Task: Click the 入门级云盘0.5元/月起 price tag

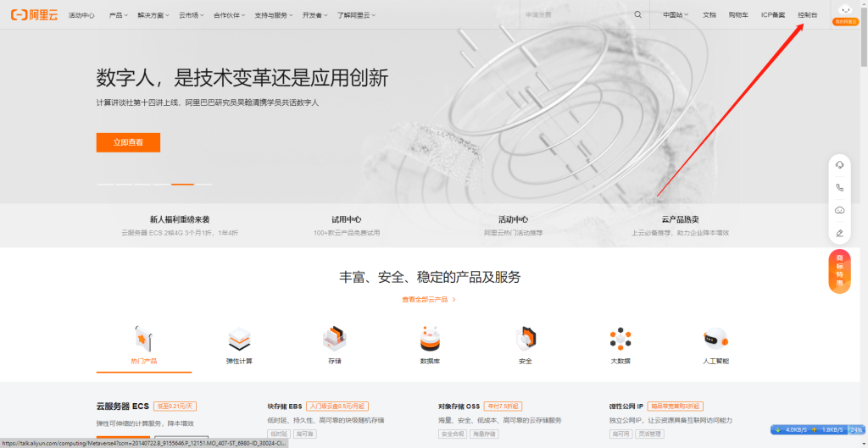Action: tap(337, 407)
